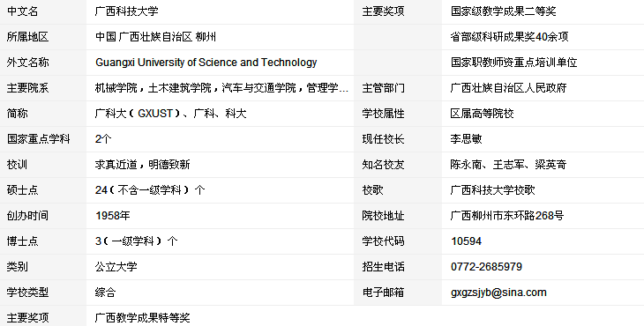The image size is (644, 326).
Task: Click the 公立大学 category value
Action: 116,267
